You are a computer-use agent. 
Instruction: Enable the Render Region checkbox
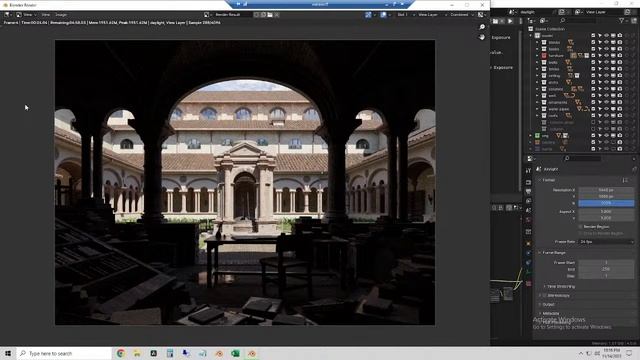click(x=580, y=227)
